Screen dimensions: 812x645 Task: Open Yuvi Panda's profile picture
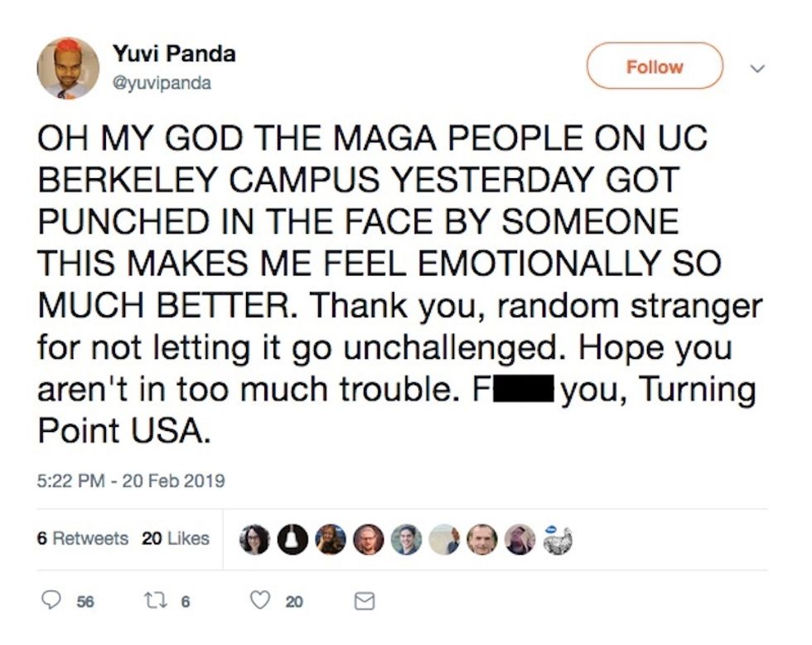68,68
